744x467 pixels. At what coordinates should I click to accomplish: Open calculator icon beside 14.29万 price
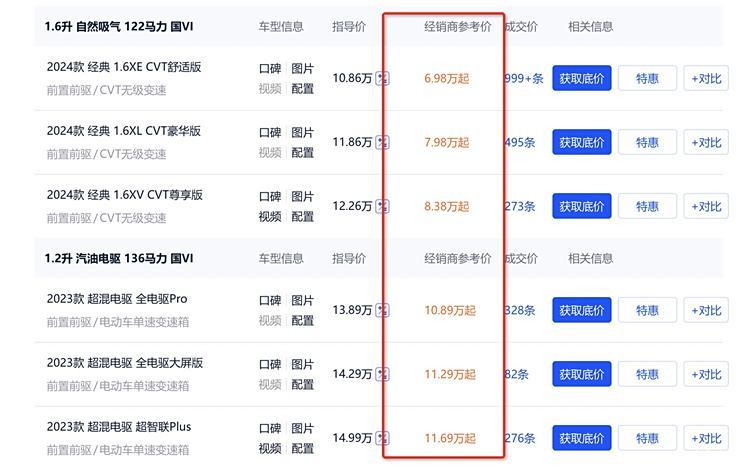tap(382, 374)
